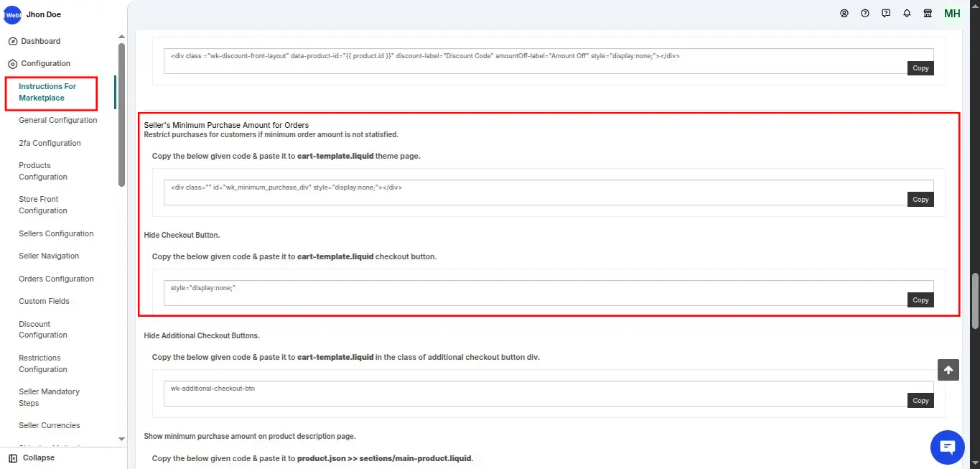Open Products Configuration
The height and width of the screenshot is (469, 980).
pos(43,171)
